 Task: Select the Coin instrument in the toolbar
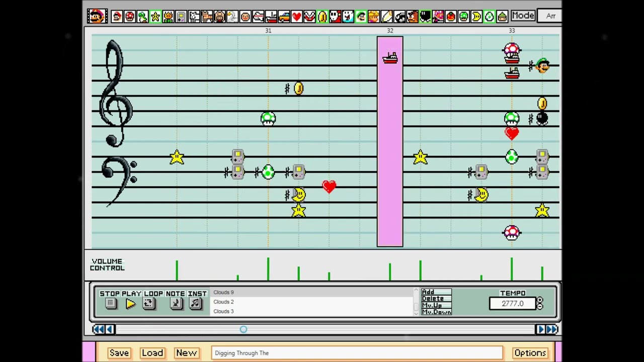tap(323, 17)
